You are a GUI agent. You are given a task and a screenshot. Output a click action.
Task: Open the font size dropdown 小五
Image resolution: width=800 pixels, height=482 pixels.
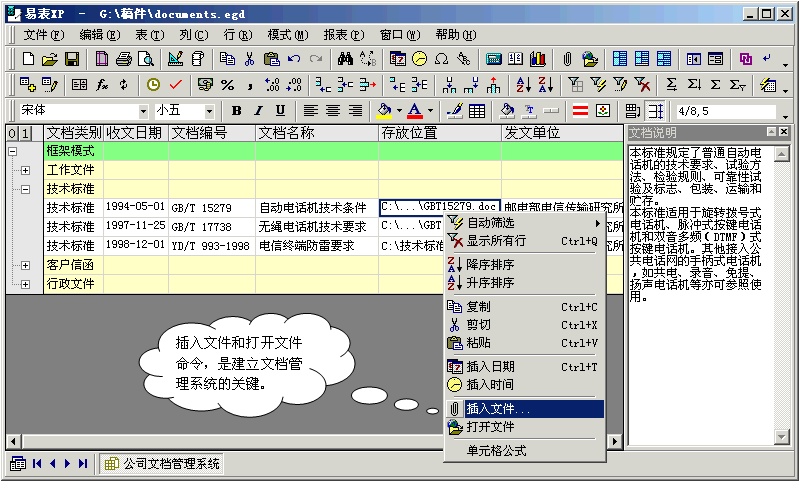pos(209,111)
